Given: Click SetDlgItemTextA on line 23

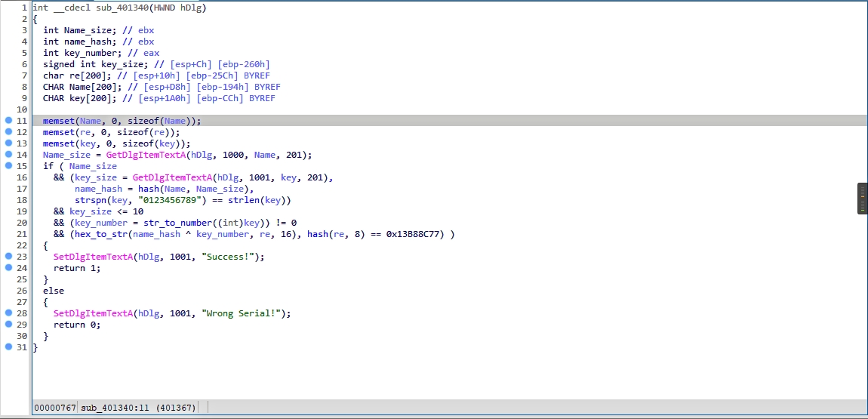Looking at the screenshot, I should click(93, 257).
